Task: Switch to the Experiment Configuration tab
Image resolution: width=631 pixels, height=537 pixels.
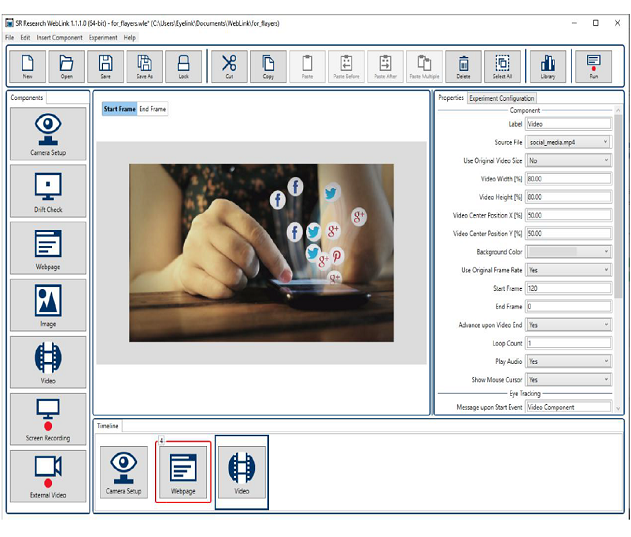Action: tap(502, 98)
